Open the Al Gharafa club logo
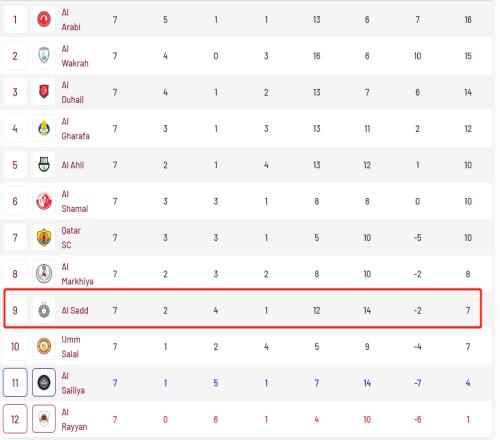Viewport: 500px width, 440px height. tap(44, 128)
